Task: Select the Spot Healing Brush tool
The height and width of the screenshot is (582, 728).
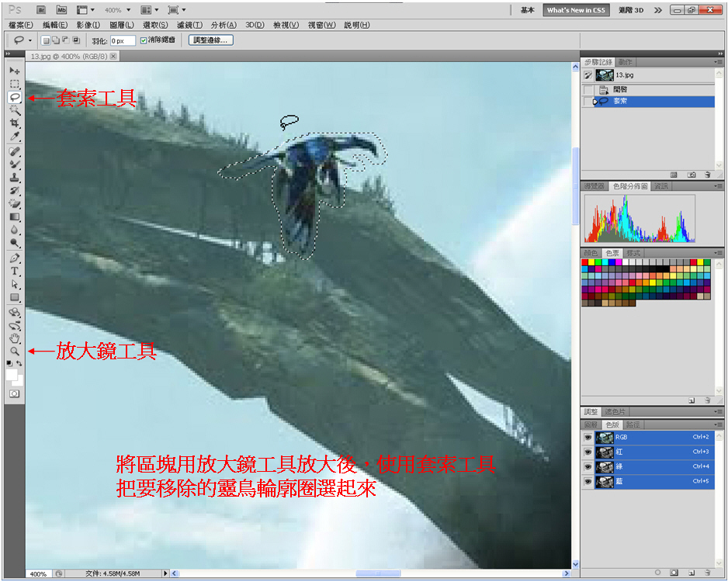Action: coord(15,151)
